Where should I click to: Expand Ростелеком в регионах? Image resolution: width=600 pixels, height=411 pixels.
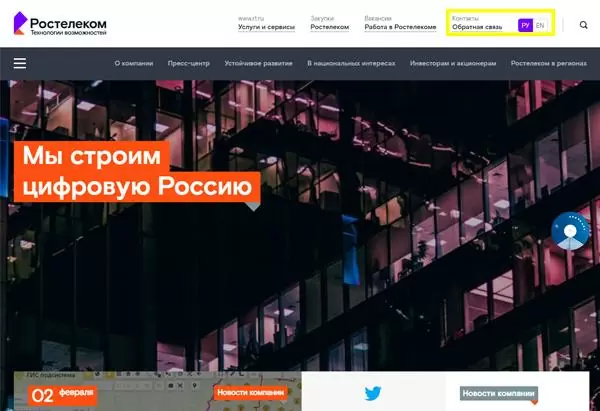tap(546, 63)
